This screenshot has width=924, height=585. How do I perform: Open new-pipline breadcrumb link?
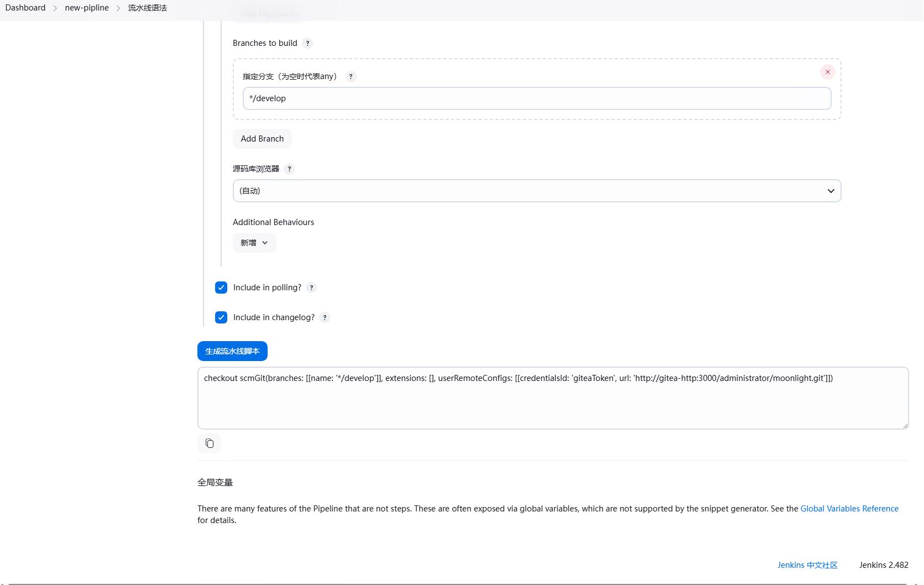pos(87,8)
